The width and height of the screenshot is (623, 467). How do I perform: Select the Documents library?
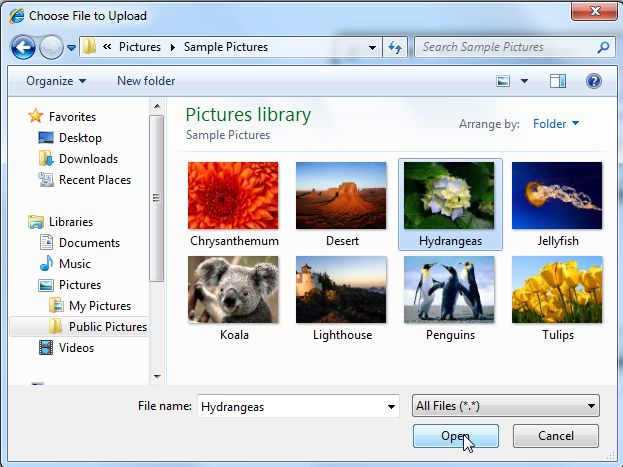[79, 242]
